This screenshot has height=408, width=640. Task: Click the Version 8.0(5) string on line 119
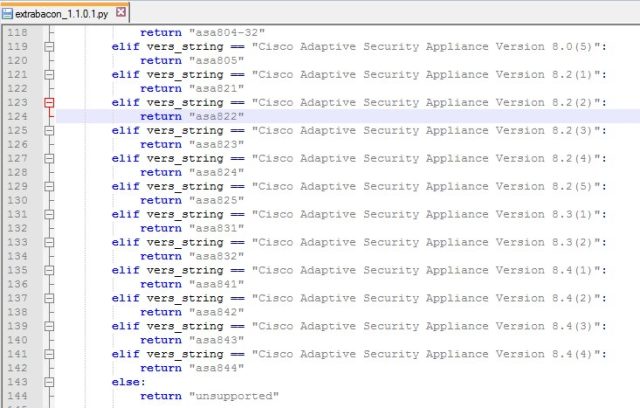pos(426,47)
